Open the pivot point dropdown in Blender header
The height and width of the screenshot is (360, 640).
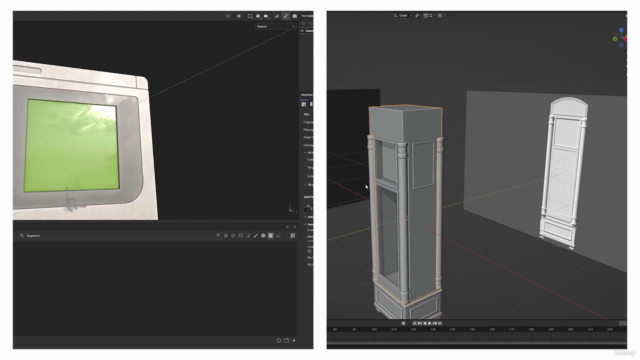pos(418,16)
